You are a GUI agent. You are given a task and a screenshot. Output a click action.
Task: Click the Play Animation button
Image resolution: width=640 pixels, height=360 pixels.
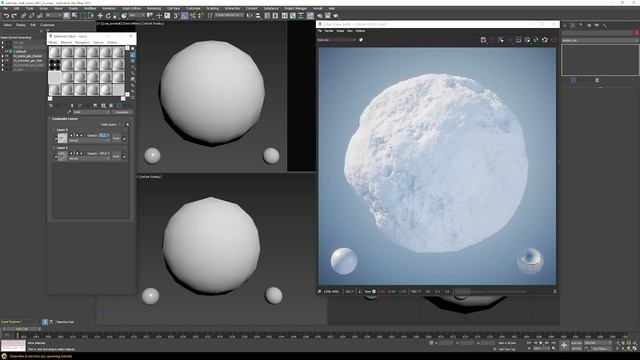point(541,343)
